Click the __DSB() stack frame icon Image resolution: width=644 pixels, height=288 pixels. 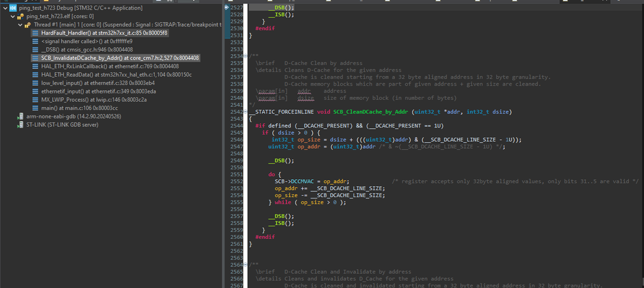point(35,49)
